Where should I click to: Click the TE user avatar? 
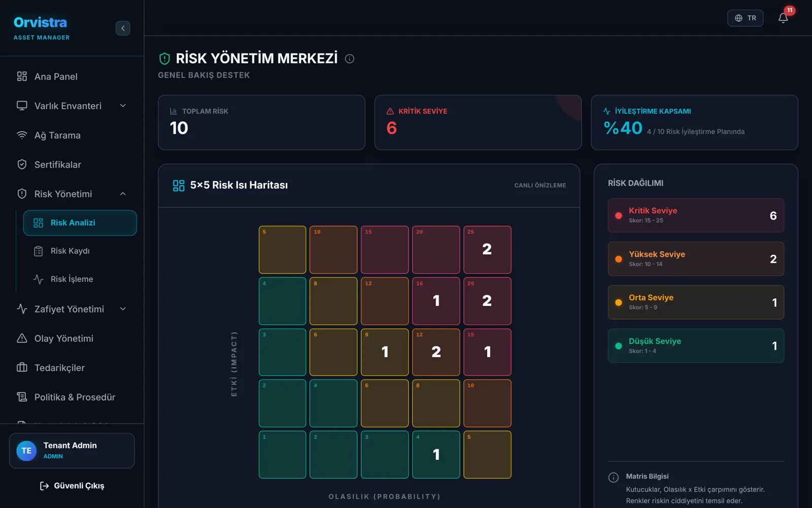[x=26, y=451]
